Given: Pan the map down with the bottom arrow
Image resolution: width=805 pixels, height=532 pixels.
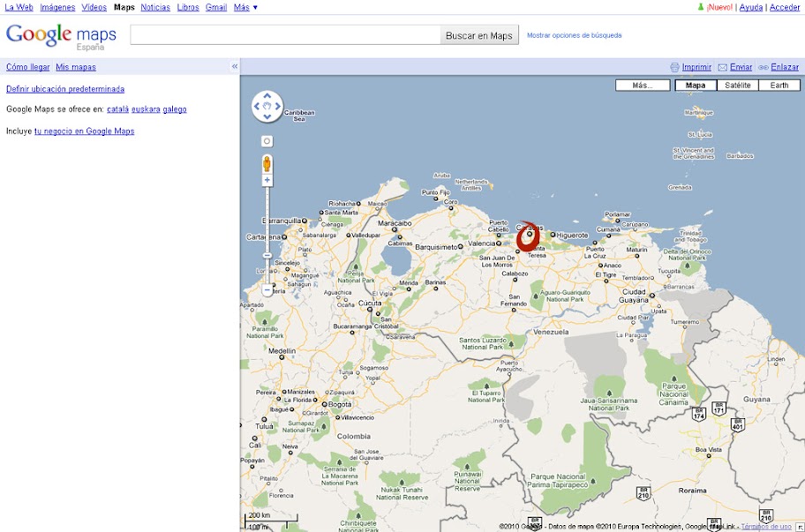Looking at the screenshot, I should click(x=267, y=117).
